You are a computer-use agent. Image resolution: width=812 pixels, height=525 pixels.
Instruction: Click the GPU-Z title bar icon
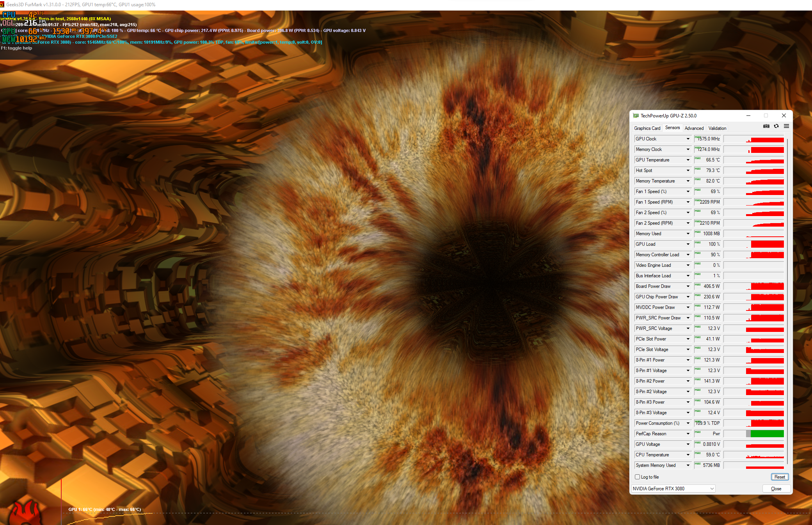pyautogui.click(x=636, y=116)
